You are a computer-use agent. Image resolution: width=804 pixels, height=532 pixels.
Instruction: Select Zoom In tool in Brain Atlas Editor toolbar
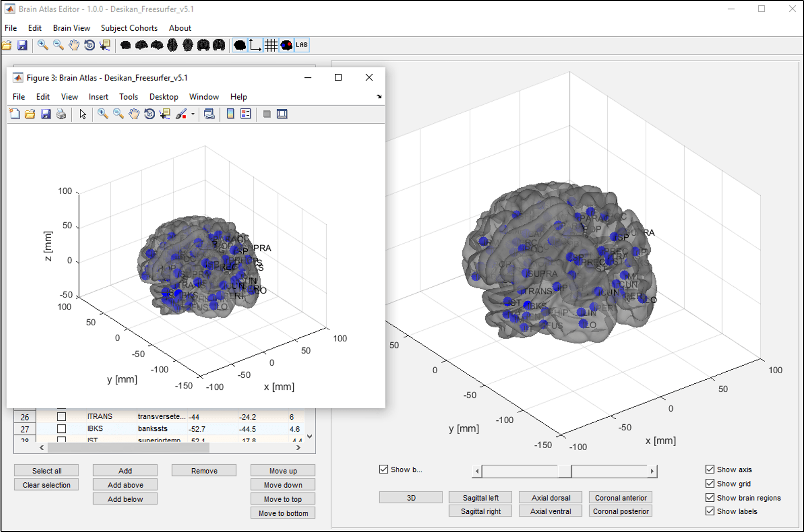pyautogui.click(x=43, y=46)
